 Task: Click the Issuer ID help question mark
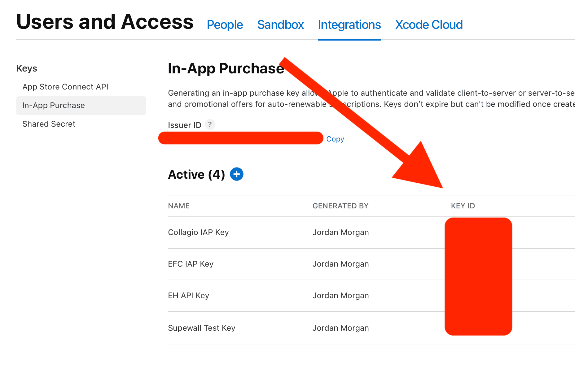(210, 124)
